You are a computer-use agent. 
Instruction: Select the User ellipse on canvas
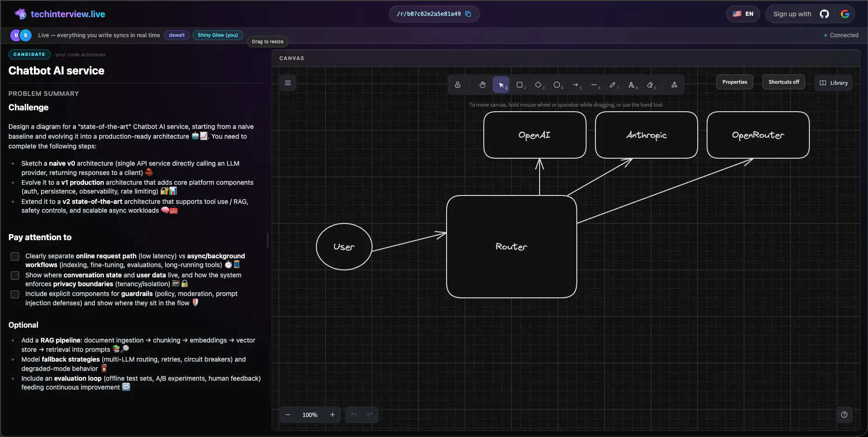[x=344, y=247]
